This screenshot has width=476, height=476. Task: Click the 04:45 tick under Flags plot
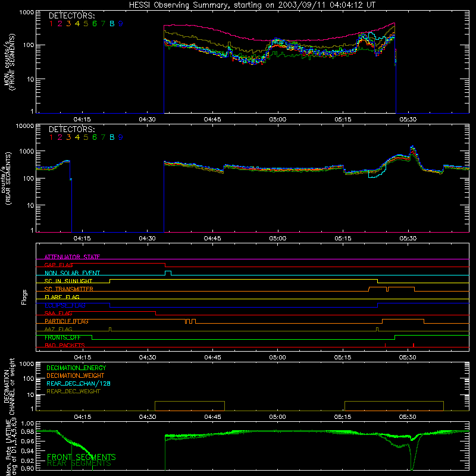click(x=212, y=358)
